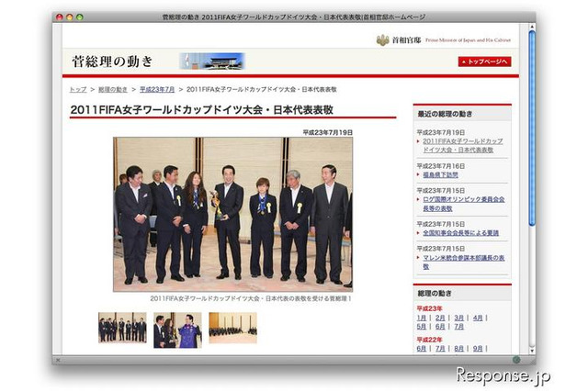Click the red トップページへ button

click(484, 61)
